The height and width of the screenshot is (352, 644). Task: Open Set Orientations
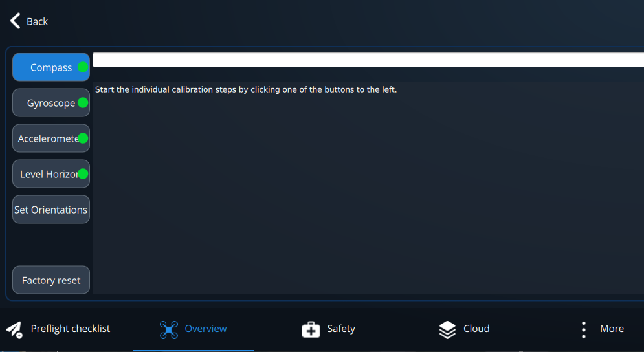(51, 210)
